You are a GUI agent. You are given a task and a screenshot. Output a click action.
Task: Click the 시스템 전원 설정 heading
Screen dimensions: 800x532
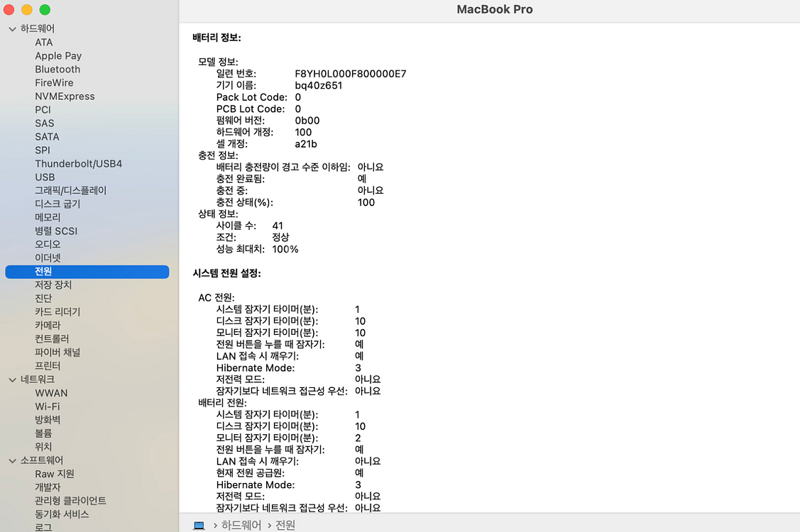click(226, 273)
